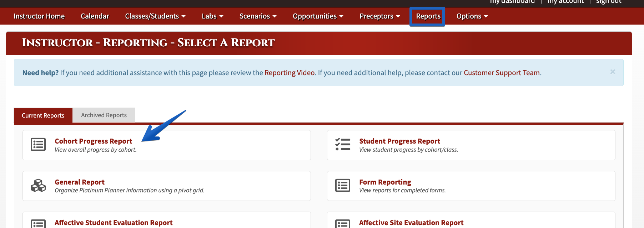Screen dimensions: 644x228
Task: Open the Affective Student Evaluation Report
Action: [114, 223]
